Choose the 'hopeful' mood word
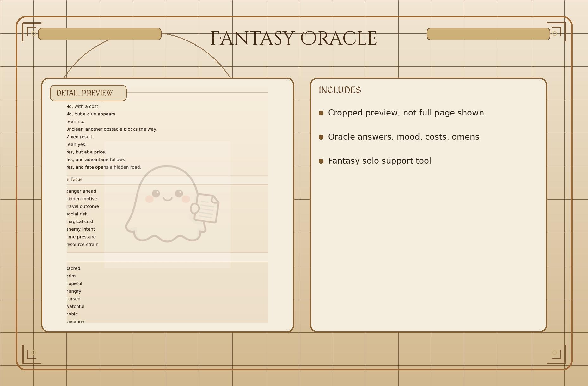Image resolution: width=588 pixels, height=386 pixels. 75,283
